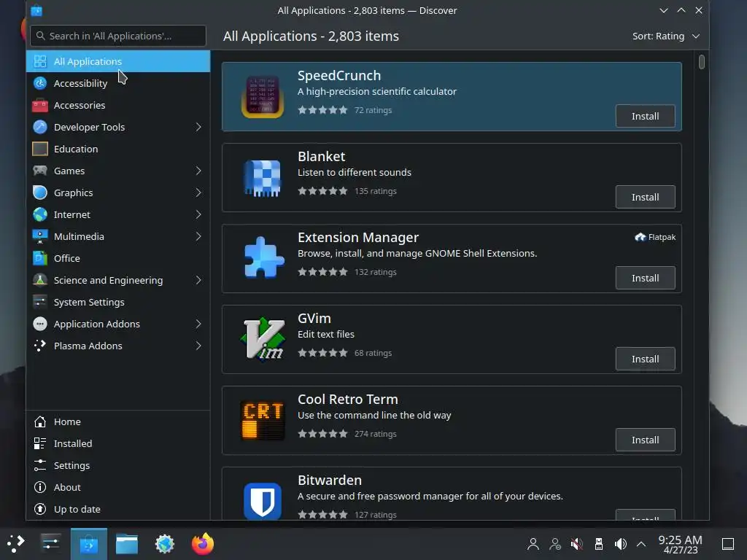The image size is (747, 560).
Task: Click the USB device tray icon
Action: tap(599, 544)
